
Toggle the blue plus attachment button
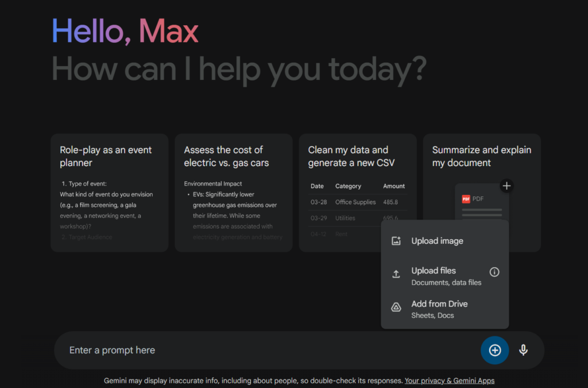tap(494, 350)
